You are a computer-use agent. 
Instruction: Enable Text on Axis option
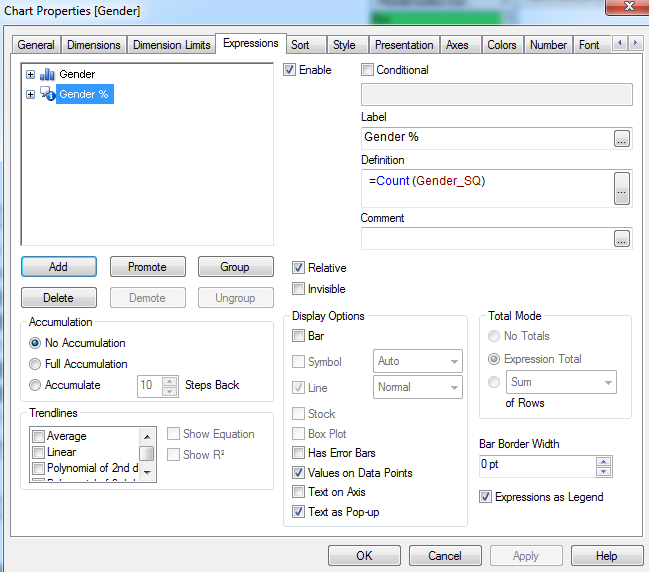click(x=298, y=492)
